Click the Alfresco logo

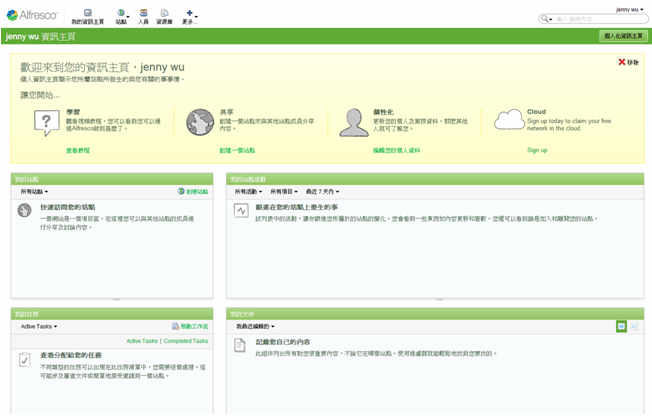(32, 16)
